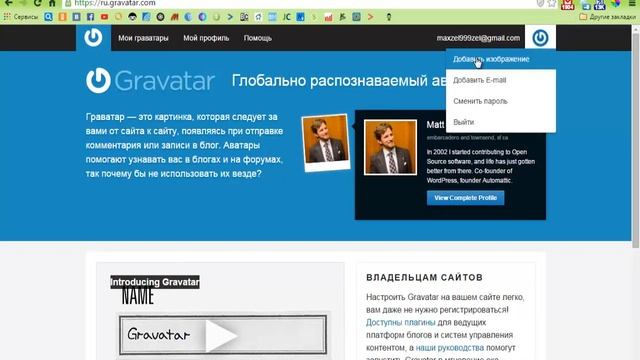The image size is (640, 360).
Task: Open the Gmail extension with 1004 badge
Action: click(x=568, y=4)
